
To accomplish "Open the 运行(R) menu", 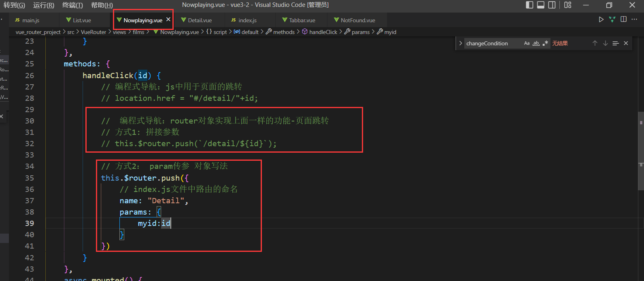I will (x=44, y=5).
